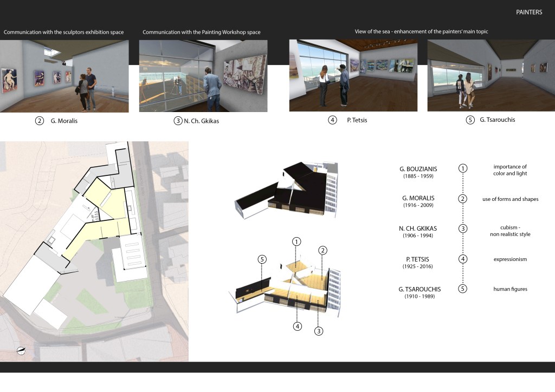Select the 'View of the sea' heading text
Viewport: 555px width, 392px height.
421,31
